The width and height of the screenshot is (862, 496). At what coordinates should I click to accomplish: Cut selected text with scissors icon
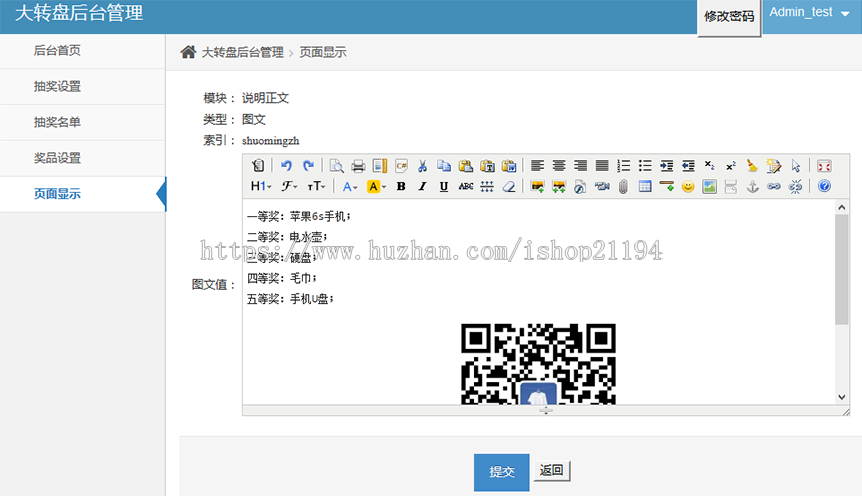pos(423,166)
